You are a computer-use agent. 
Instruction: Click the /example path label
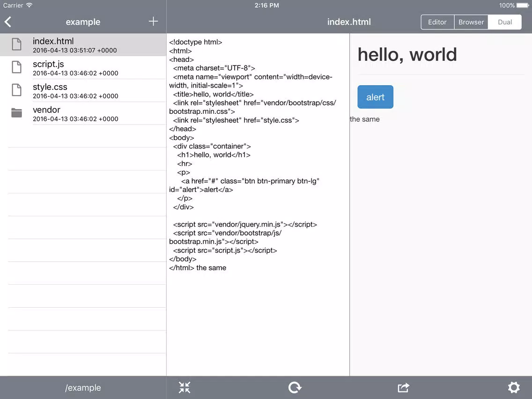coord(83,387)
